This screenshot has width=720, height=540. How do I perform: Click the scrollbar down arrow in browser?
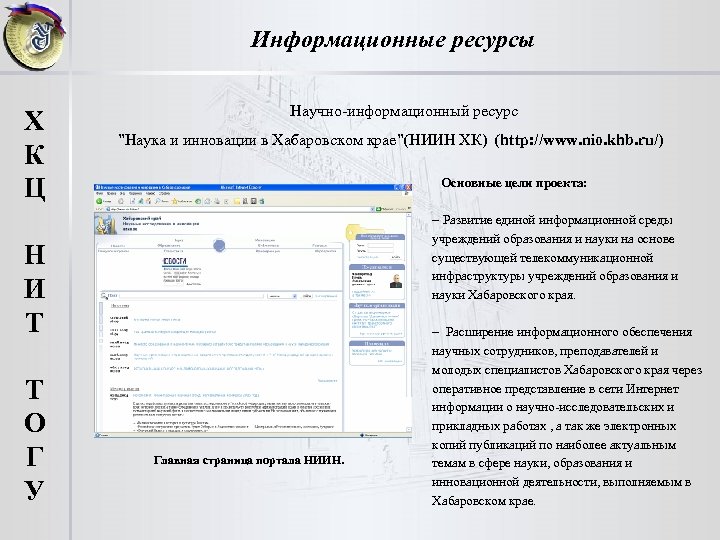[409, 429]
